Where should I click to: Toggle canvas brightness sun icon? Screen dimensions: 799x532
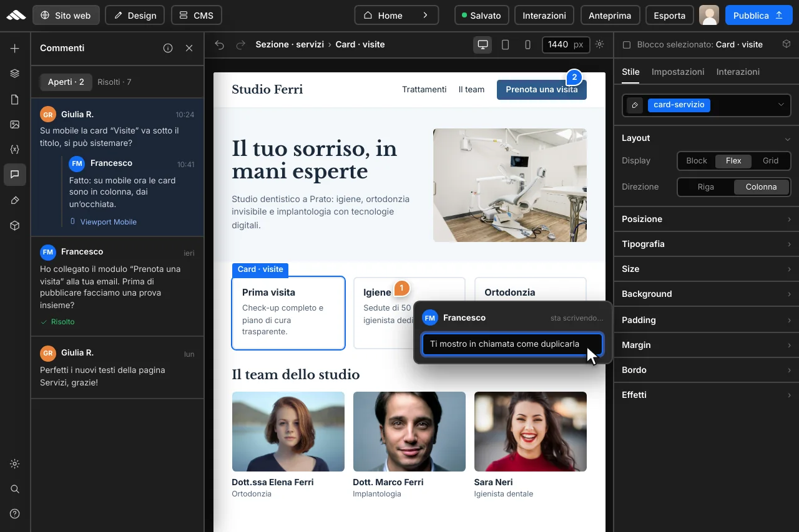point(600,44)
